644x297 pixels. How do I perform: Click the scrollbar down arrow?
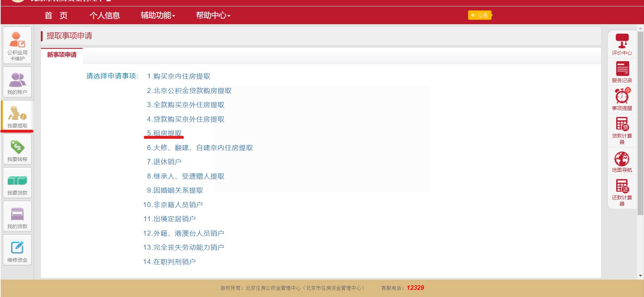(x=640, y=276)
